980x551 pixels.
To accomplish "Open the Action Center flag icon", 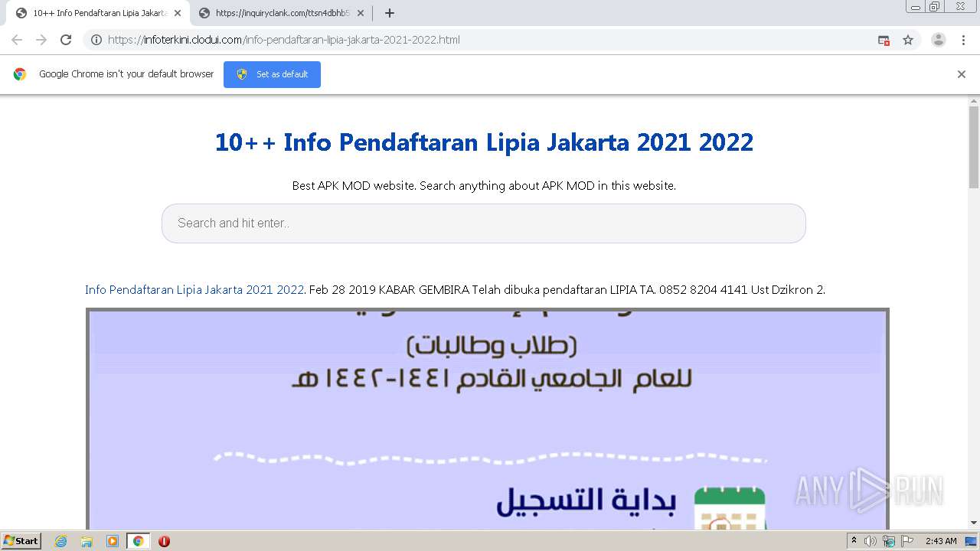I will [907, 541].
